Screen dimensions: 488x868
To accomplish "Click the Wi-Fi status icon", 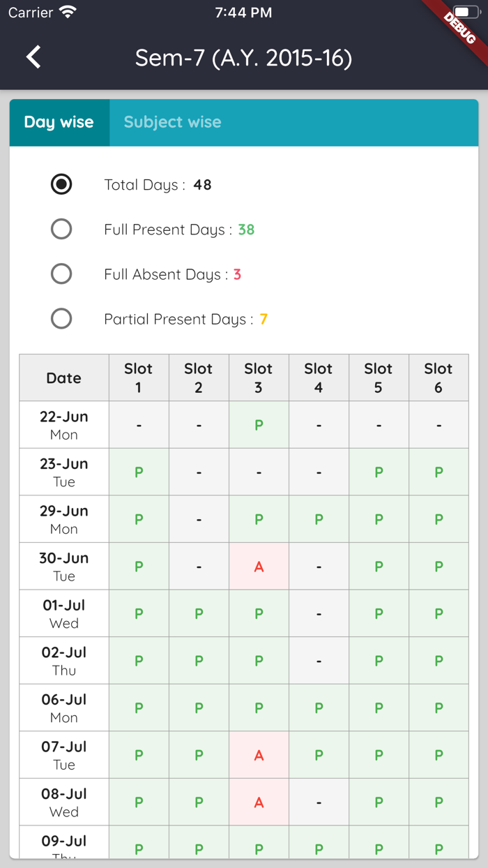I will tap(67, 12).
